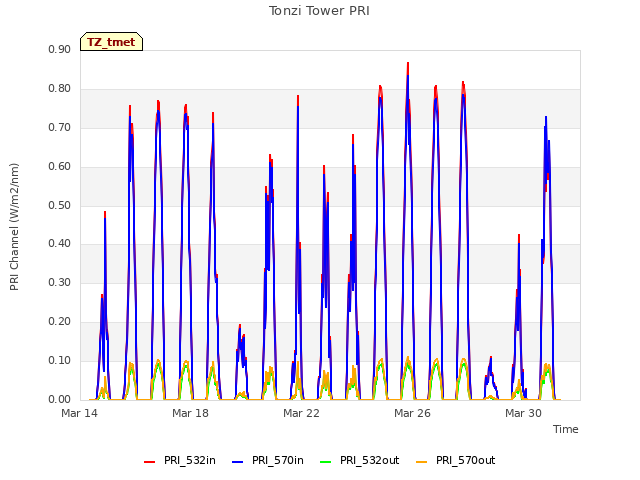Click the Mar 26 x-axis tick label
The image size is (640, 480).
point(413,413)
